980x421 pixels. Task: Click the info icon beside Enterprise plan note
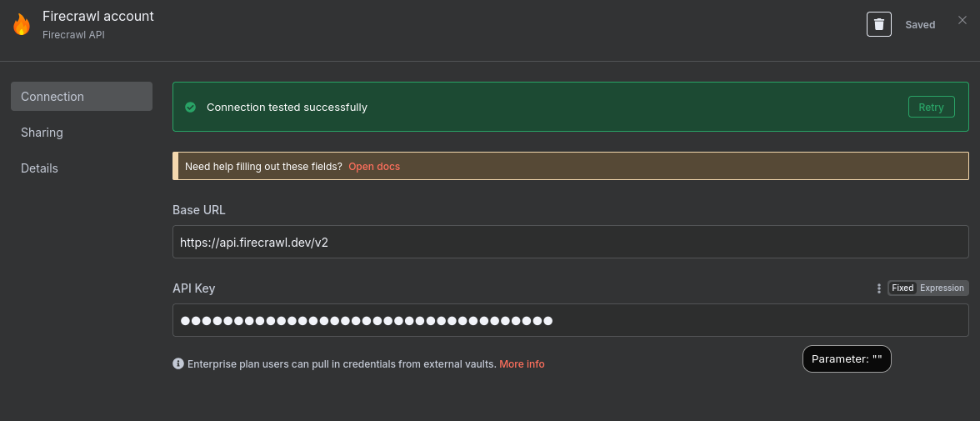pos(177,364)
